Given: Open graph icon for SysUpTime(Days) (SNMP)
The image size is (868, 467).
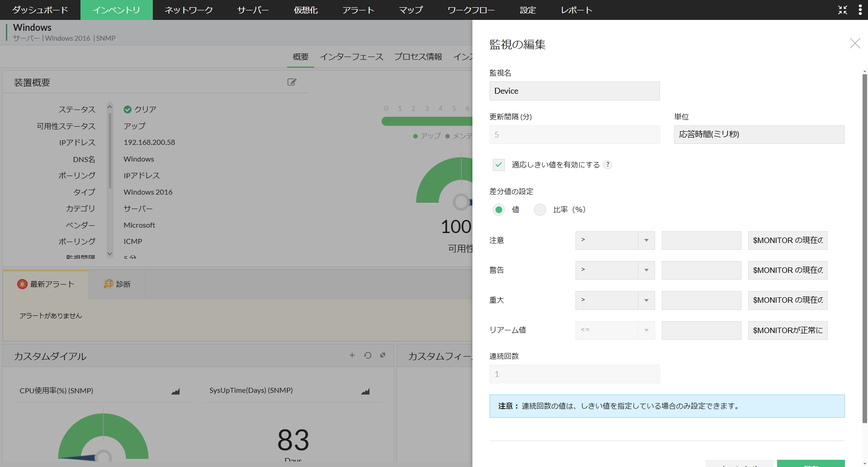Looking at the screenshot, I should pos(365,391).
